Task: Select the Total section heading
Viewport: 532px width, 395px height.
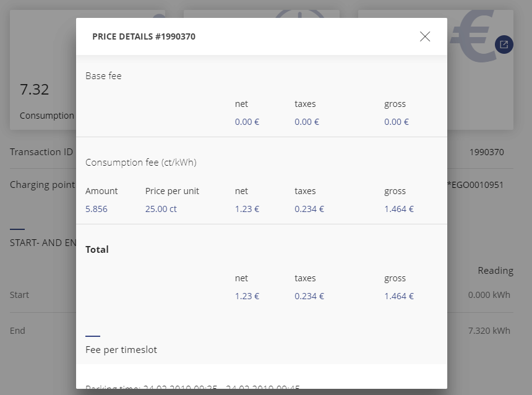Action: tap(97, 250)
